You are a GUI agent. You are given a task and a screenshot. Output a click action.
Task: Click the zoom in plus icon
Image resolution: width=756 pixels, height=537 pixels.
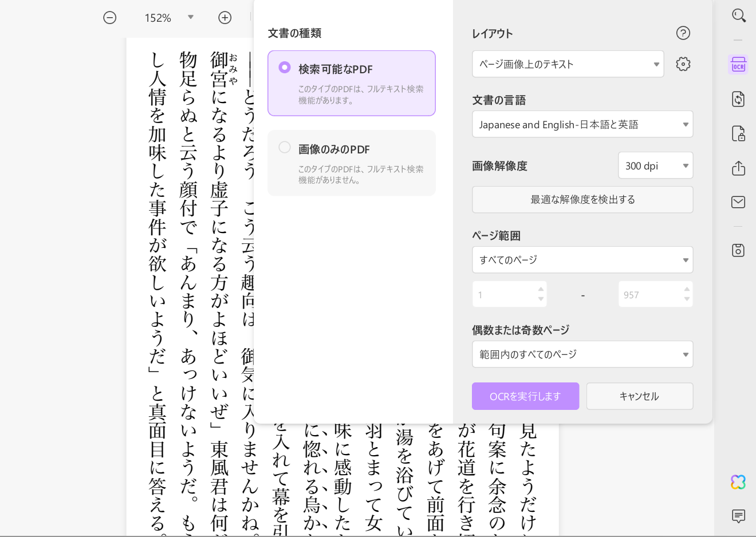[x=225, y=18]
